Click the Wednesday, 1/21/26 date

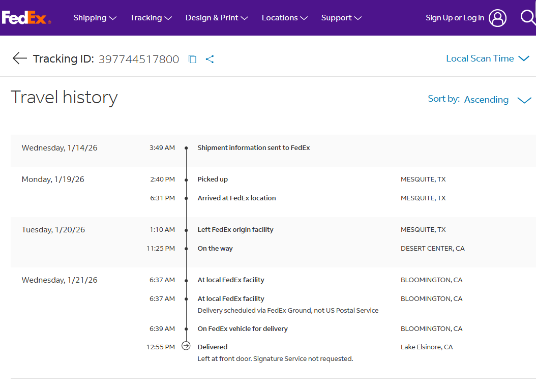pos(59,280)
